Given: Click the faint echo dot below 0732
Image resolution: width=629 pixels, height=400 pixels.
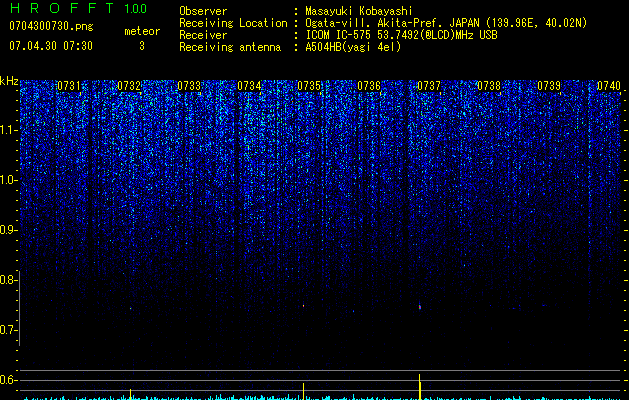Looking at the screenshot, I should click(x=130, y=309).
